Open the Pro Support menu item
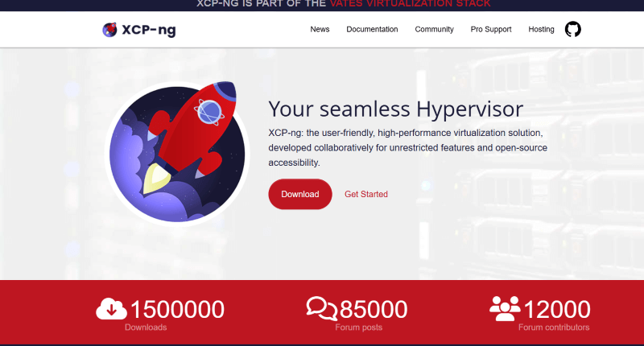This screenshot has width=644, height=346. pyautogui.click(x=491, y=29)
